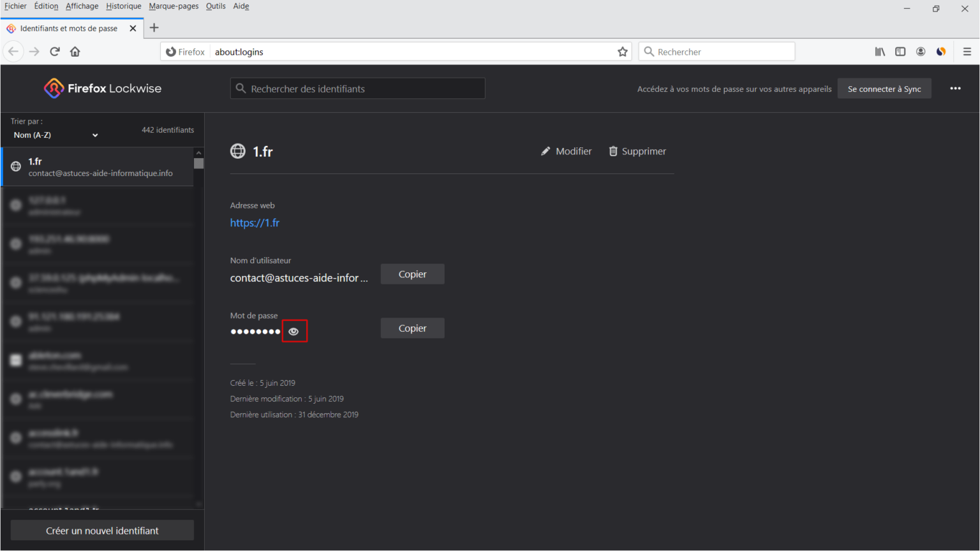Click the Modifier edit button
The height and width of the screenshot is (551, 980).
point(566,151)
